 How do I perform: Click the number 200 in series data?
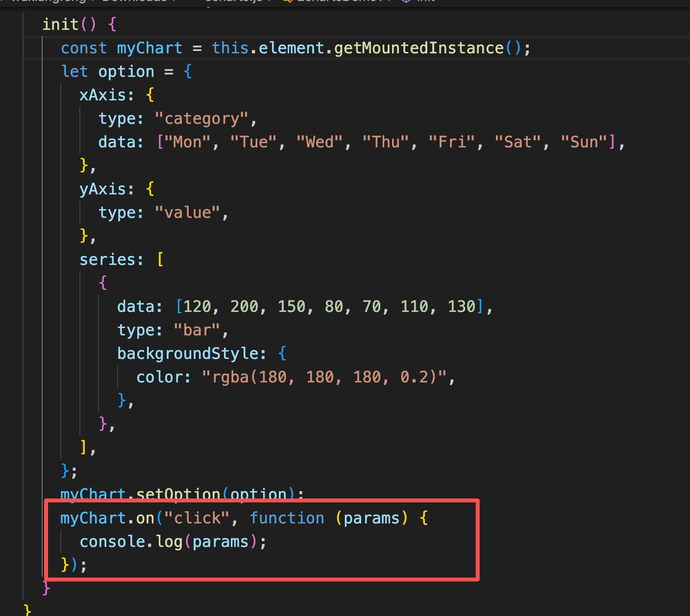(244, 307)
